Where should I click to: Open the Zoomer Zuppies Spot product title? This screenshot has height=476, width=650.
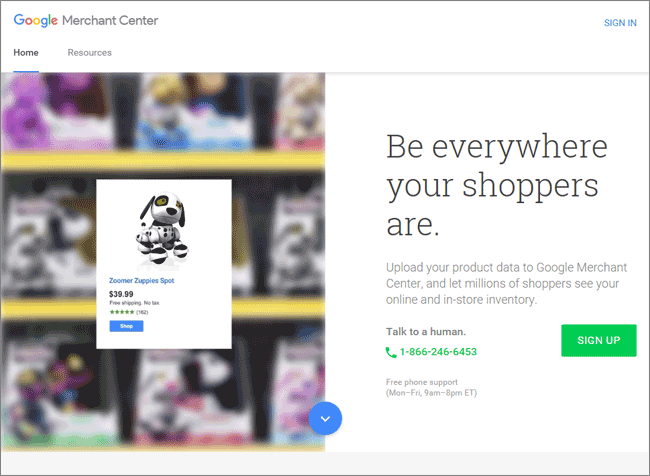tap(141, 281)
